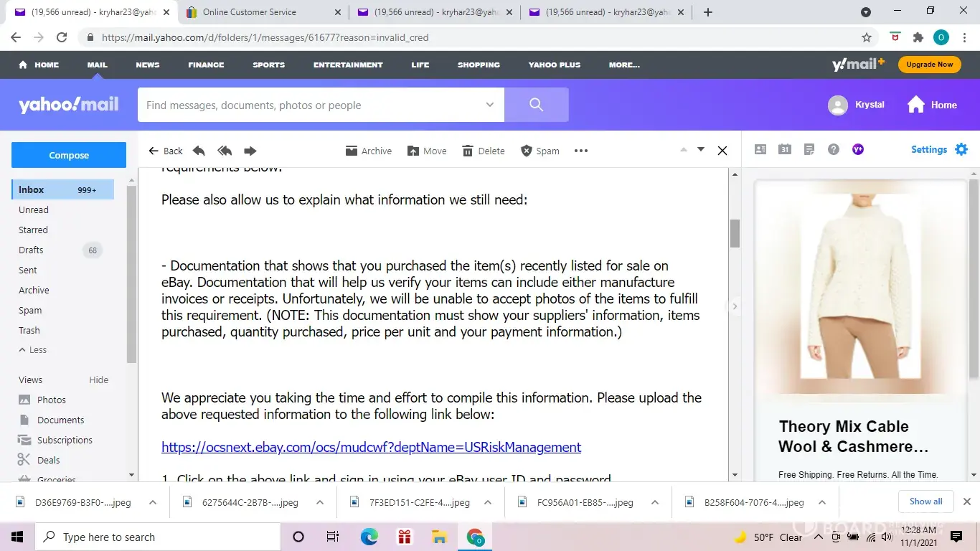Viewport: 980px width, 551px height.
Task: Click the Compose button
Action: point(69,155)
